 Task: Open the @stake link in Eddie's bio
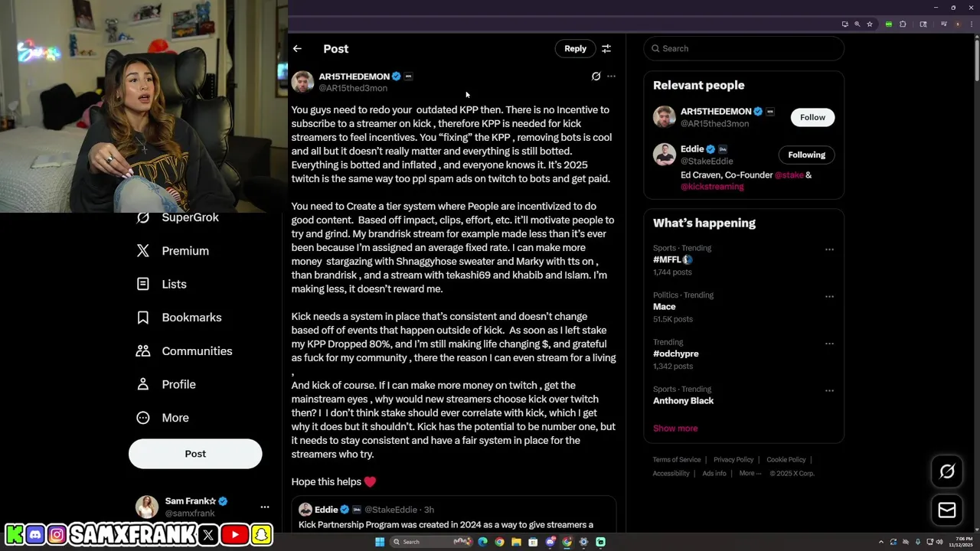click(x=789, y=175)
